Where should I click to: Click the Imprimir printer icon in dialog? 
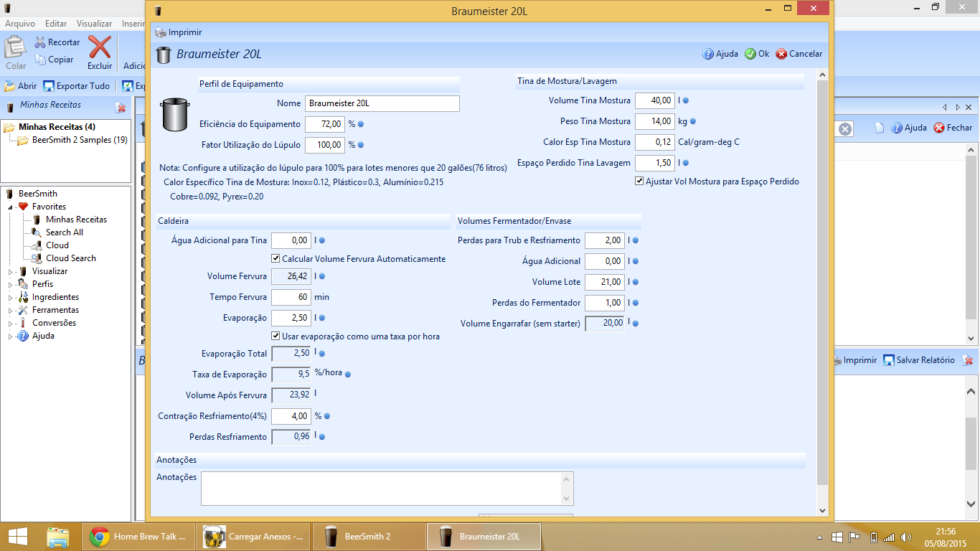pyautogui.click(x=161, y=32)
